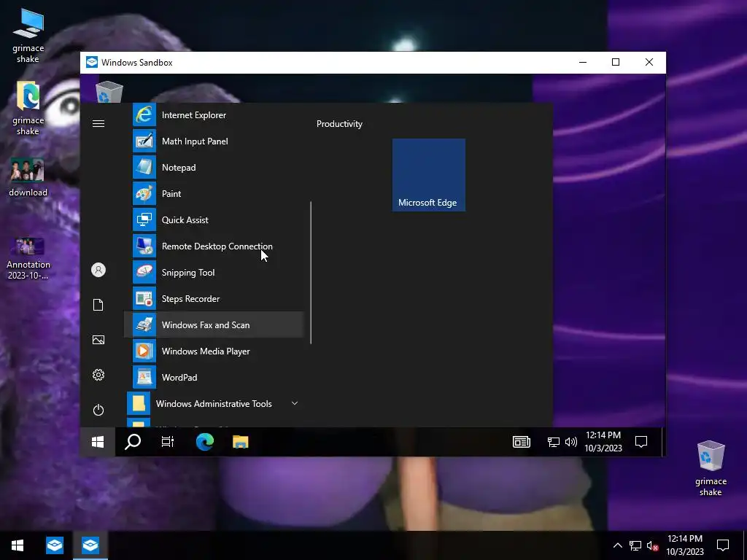Expand the Start menu hamburger navigation

98,124
